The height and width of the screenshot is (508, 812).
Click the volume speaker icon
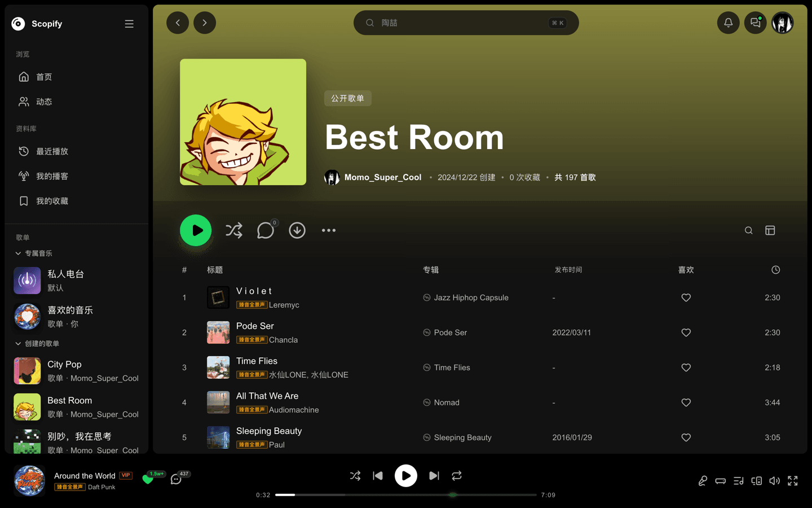point(775,481)
